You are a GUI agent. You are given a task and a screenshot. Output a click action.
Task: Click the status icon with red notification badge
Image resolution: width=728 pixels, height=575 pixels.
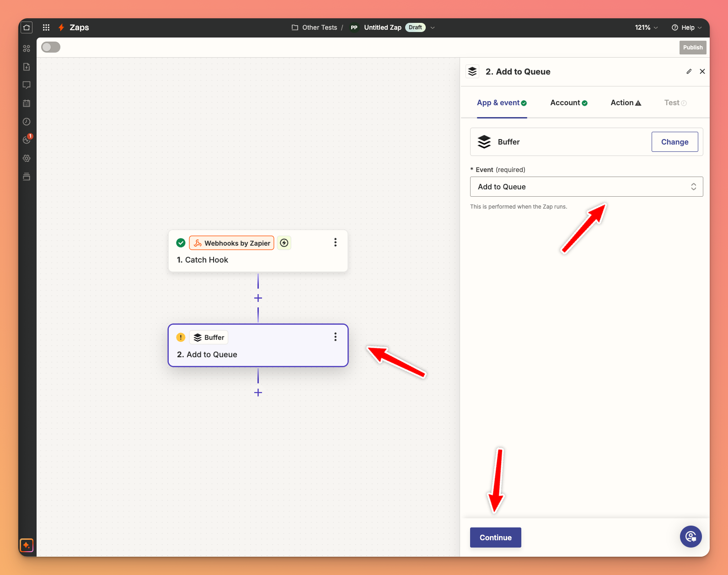(27, 140)
